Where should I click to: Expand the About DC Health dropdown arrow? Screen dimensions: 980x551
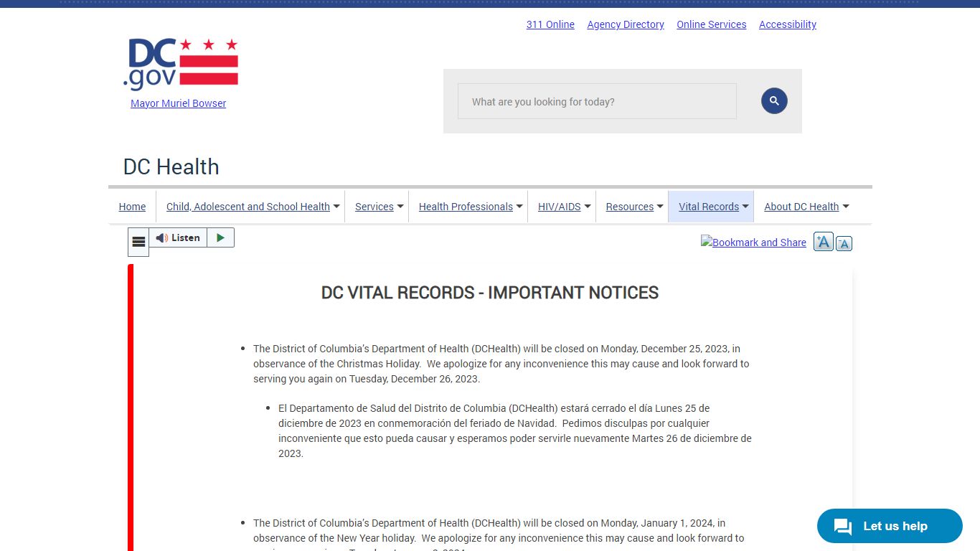(846, 207)
